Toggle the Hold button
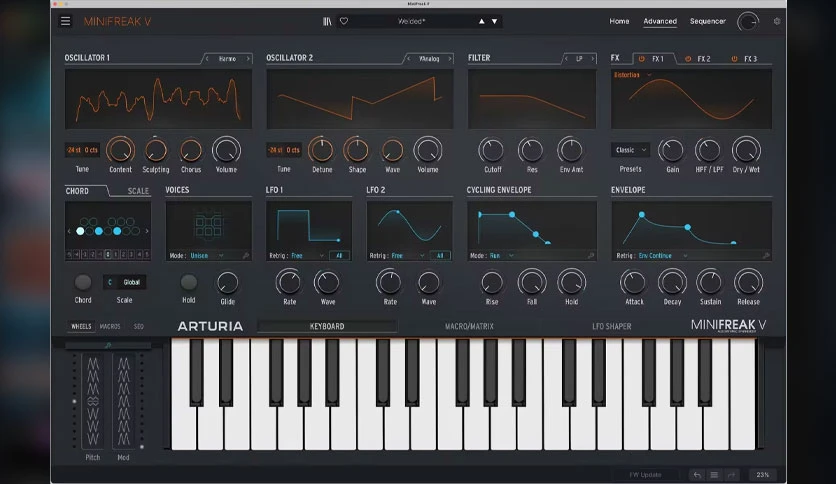This screenshot has height=484, width=836. [189, 282]
